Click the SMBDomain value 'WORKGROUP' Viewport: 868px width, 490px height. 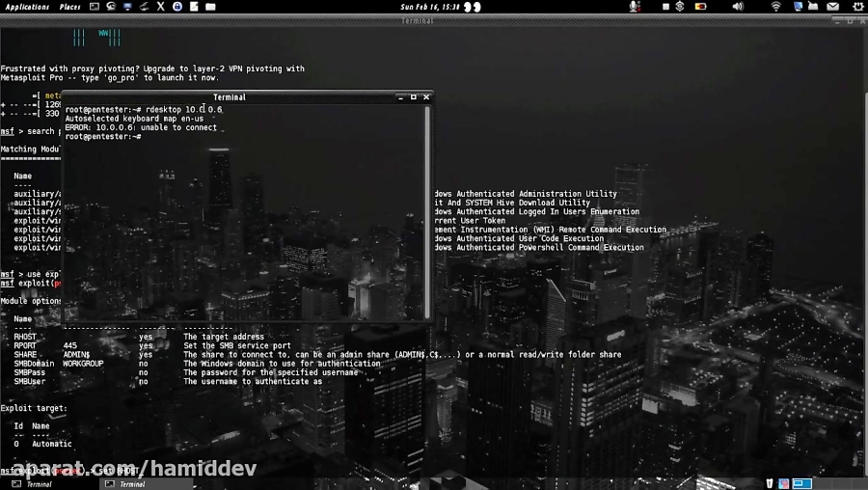(83, 364)
